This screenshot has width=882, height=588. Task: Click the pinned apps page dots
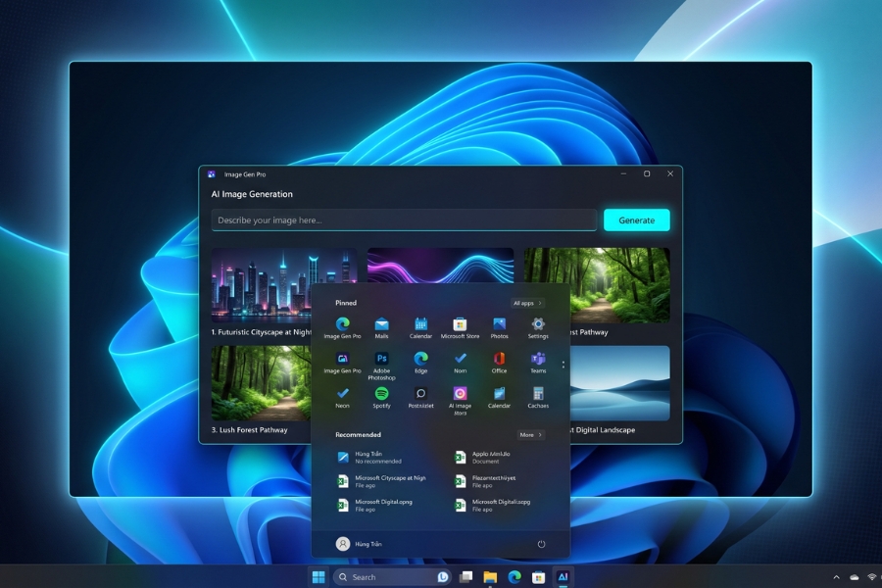[563, 365]
